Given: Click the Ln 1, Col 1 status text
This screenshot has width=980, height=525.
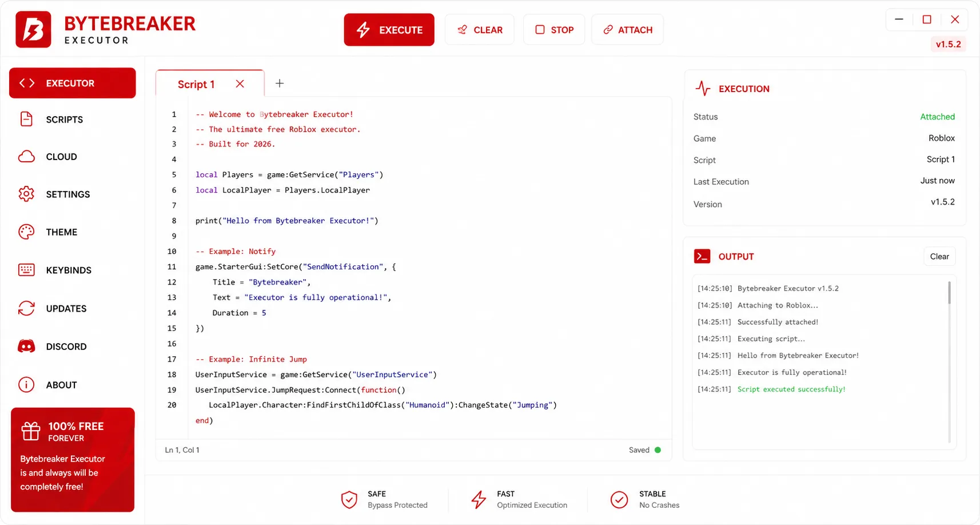Looking at the screenshot, I should pos(182,450).
